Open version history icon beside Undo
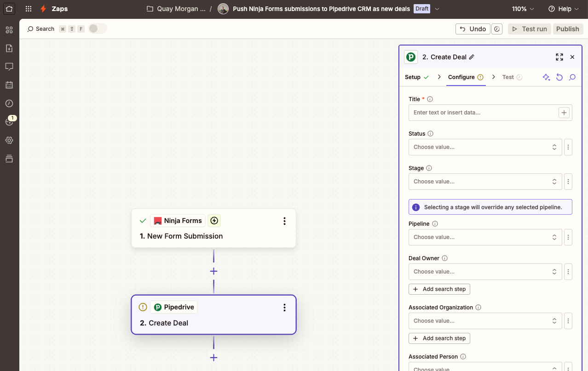 point(497,29)
